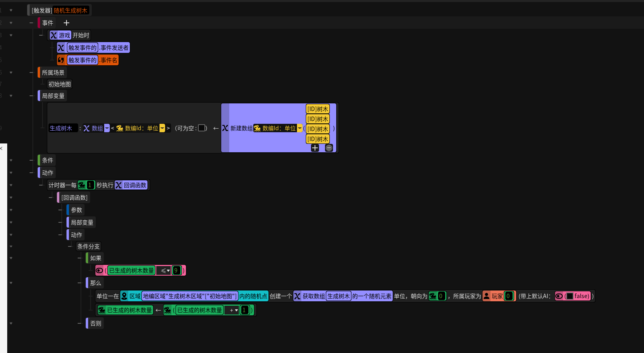Screen dimensions: 644x353
Task: Select the 否则 branch node
Action: 95,323
